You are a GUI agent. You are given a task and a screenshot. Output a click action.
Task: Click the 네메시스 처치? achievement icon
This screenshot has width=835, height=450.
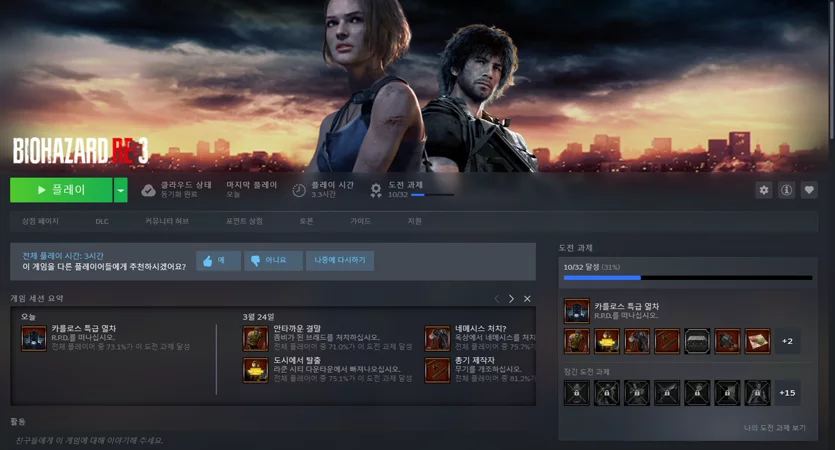click(x=438, y=339)
